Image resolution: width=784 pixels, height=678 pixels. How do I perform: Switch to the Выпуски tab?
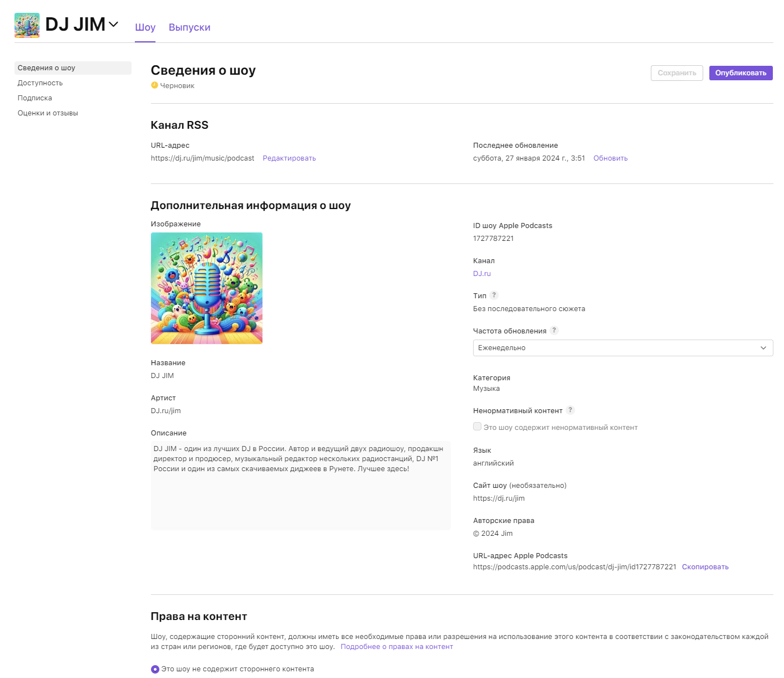point(189,27)
